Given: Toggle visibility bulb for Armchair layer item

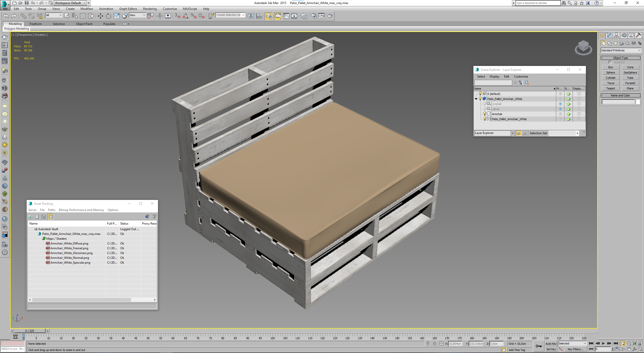Looking at the screenshot, I should click(485, 114).
